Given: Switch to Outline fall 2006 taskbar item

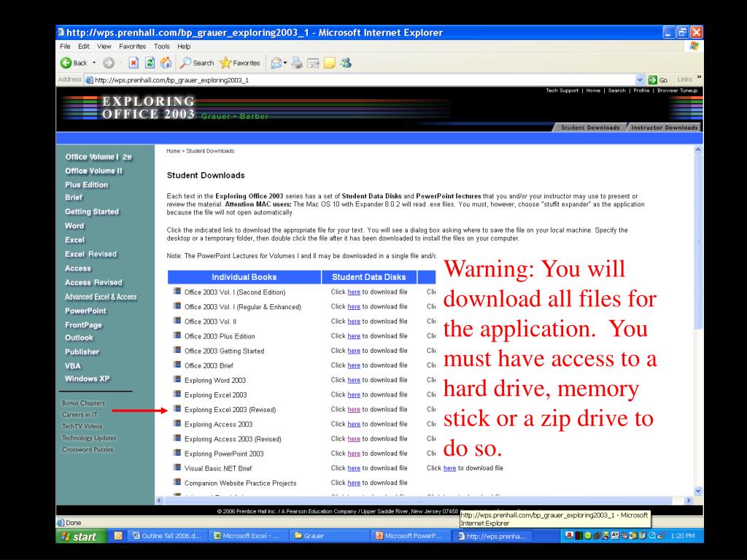Looking at the screenshot, I should [167, 536].
